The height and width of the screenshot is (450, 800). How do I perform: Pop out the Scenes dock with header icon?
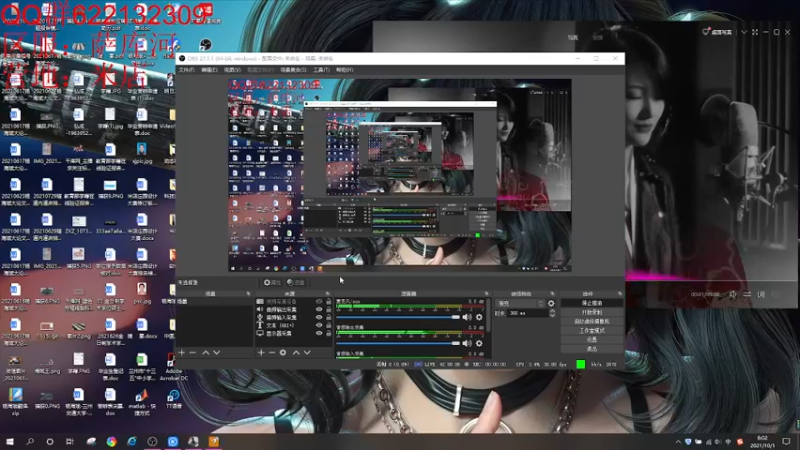[x=248, y=294]
